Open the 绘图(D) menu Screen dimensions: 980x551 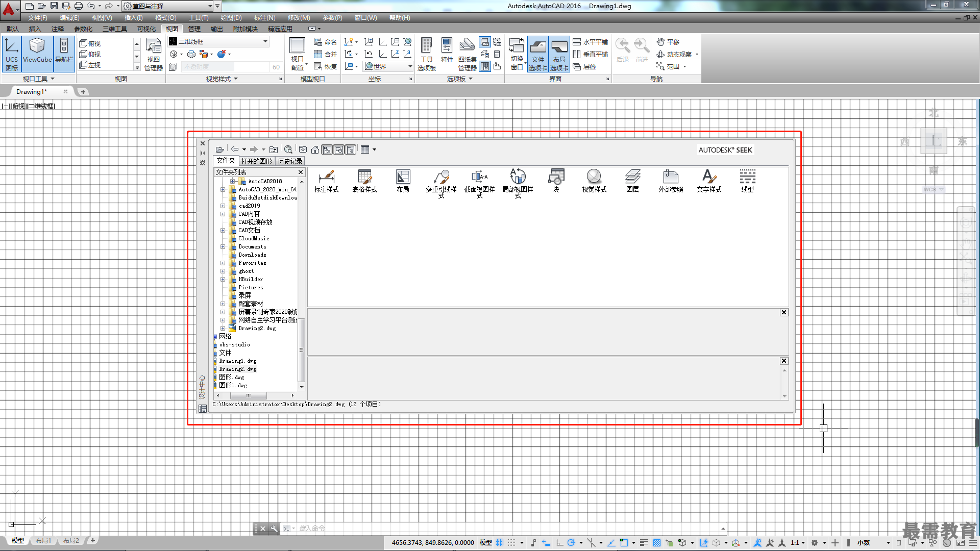231,17
